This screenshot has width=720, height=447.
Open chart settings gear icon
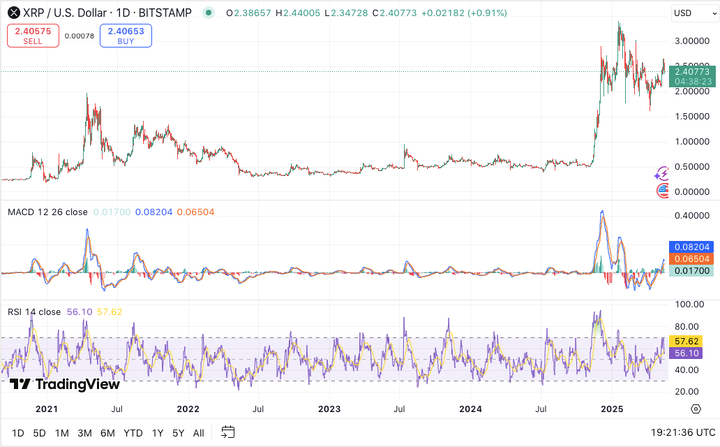coord(695,409)
